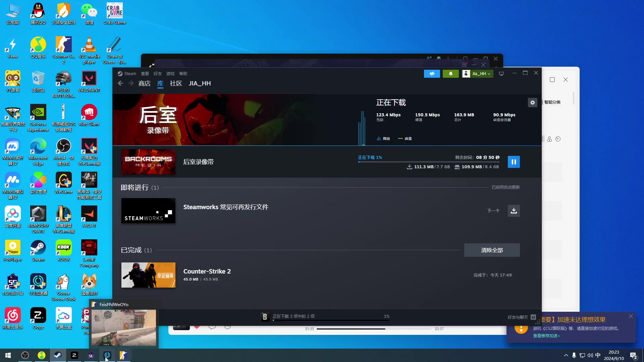Pause the 后室录像带 download
Viewport: 644px width, 362px height.
coord(515,162)
